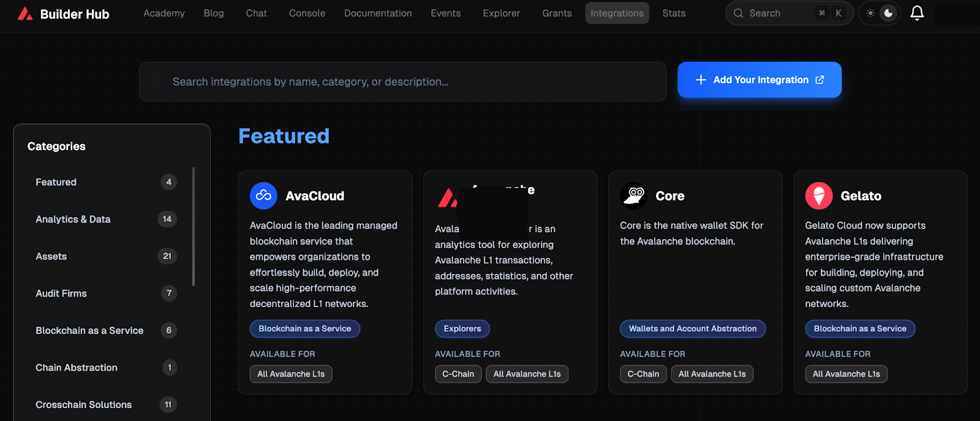
Task: Click the count badge 14 beside Analytics & Data
Action: tap(167, 219)
